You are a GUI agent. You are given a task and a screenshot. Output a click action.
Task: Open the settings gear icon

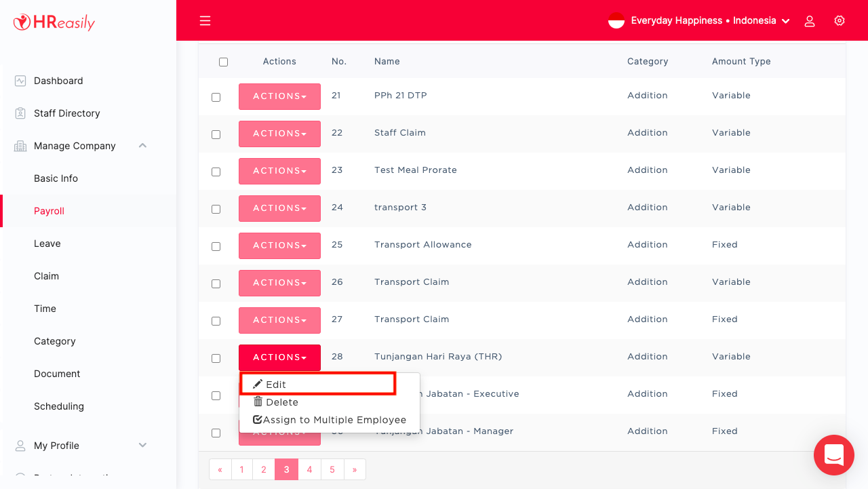[x=840, y=21]
